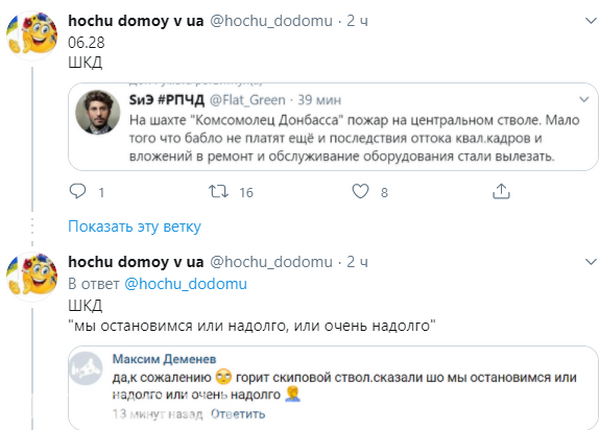
Task: Follow the @hochu_dodomu mention in "В ответ"
Action: [x=185, y=283]
